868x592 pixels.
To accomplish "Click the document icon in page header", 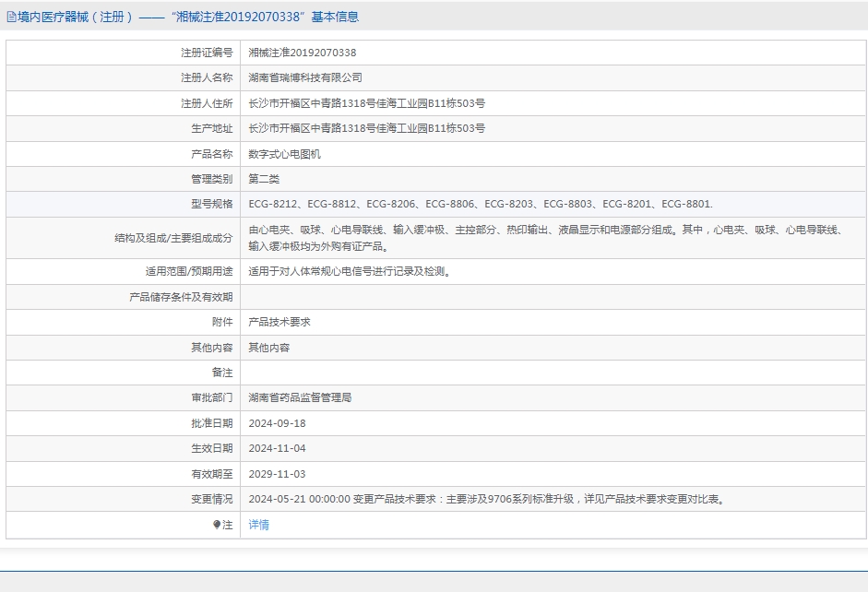I will click(x=11, y=18).
